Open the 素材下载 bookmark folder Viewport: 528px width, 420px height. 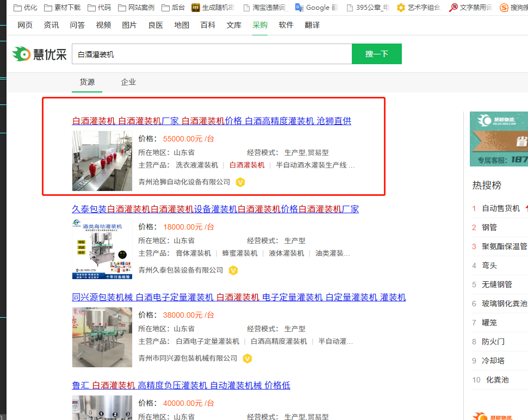[x=63, y=8]
